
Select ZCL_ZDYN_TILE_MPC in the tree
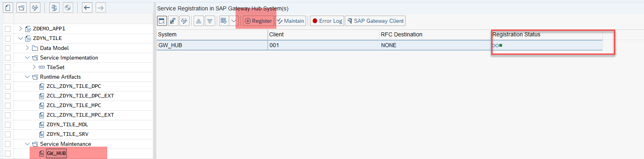click(x=74, y=105)
